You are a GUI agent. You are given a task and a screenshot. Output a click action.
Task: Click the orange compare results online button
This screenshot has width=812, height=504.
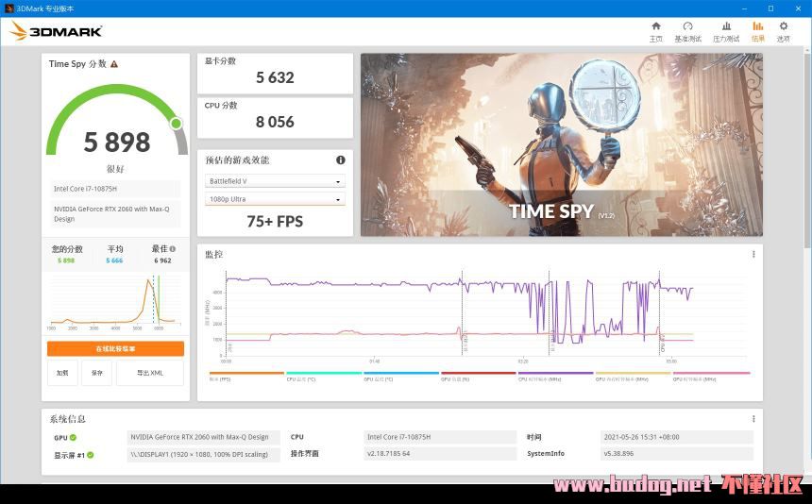click(115, 349)
